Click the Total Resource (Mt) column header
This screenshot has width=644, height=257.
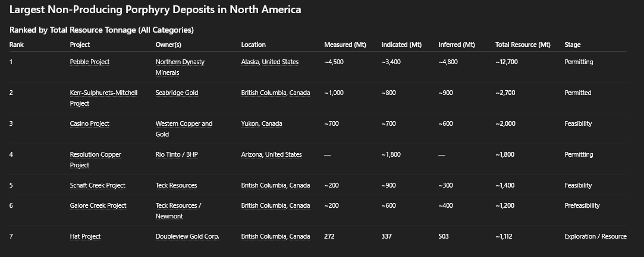pos(523,45)
